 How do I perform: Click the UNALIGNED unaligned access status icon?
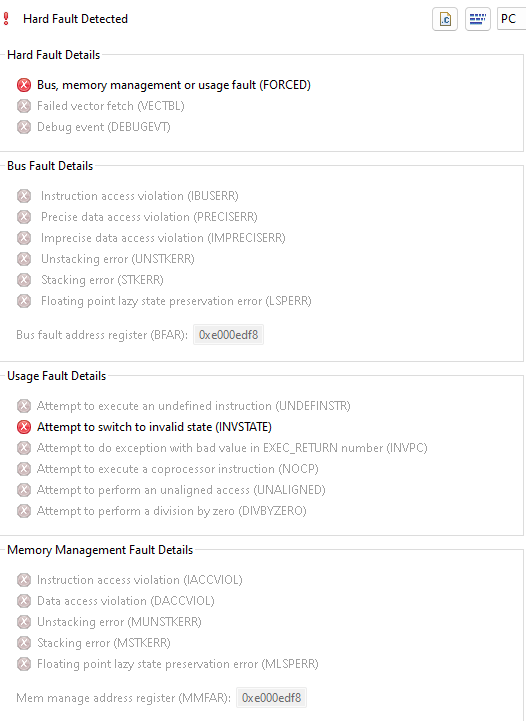(x=24, y=490)
